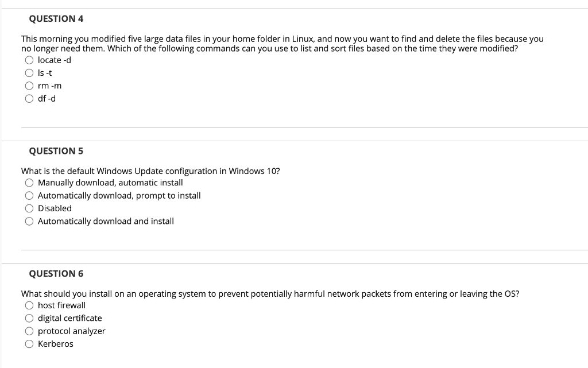Screen dimensions: 588x368
Task: Click the QUESTION 6 heading
Action: [x=56, y=274]
